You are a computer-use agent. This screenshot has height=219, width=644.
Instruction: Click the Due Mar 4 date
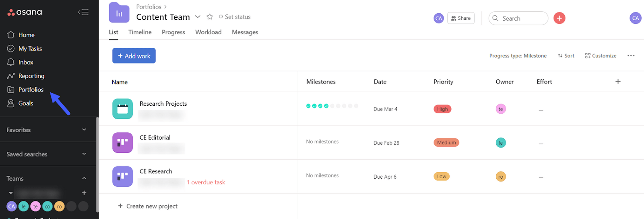point(385,109)
